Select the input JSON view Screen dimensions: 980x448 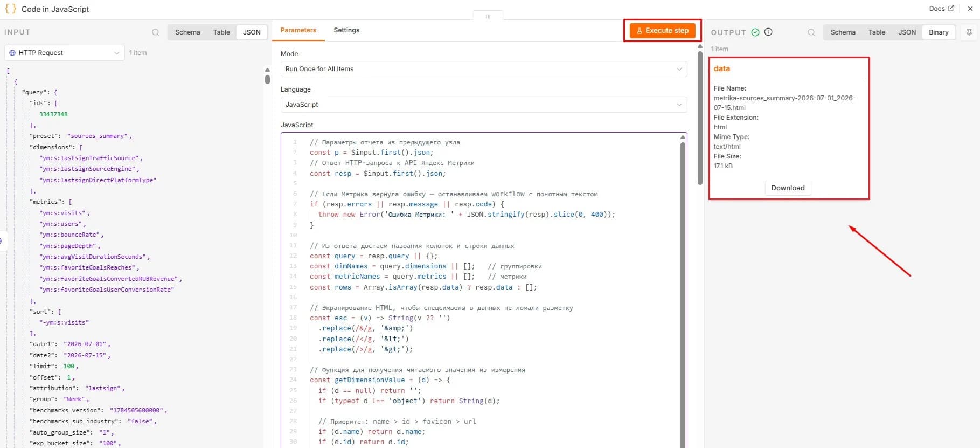252,32
